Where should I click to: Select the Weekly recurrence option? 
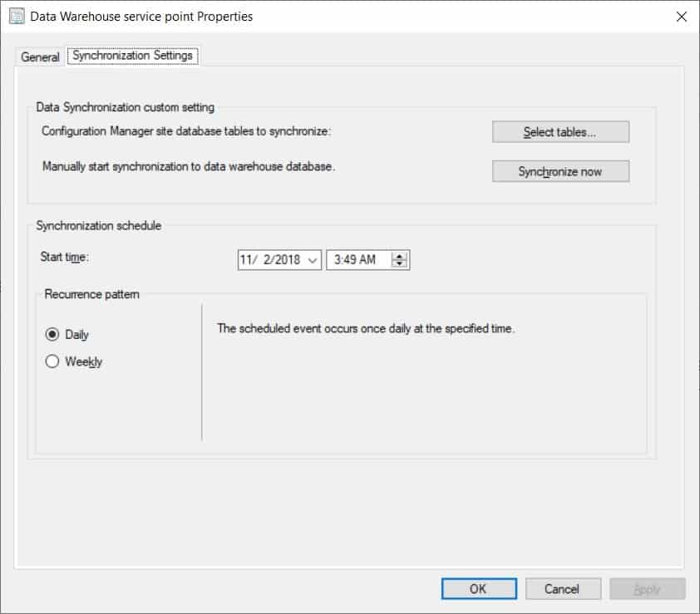coord(53,361)
